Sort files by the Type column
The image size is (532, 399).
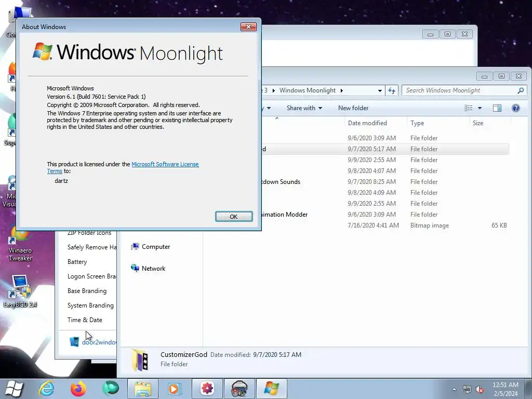tap(438, 123)
